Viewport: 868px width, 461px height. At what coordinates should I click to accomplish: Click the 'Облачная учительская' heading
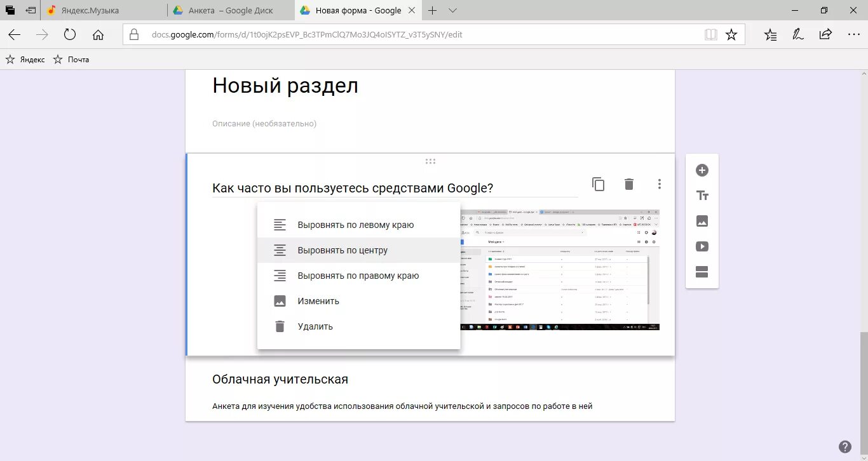point(280,379)
